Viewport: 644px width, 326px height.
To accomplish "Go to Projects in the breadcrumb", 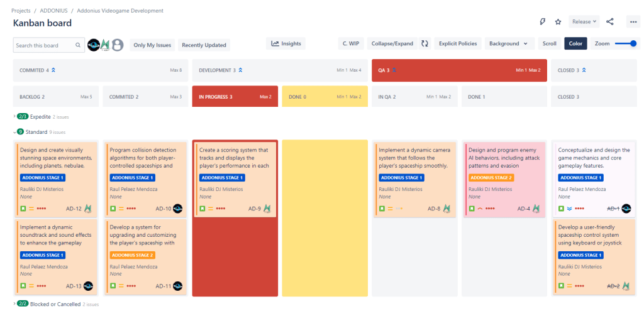I will (x=21, y=11).
